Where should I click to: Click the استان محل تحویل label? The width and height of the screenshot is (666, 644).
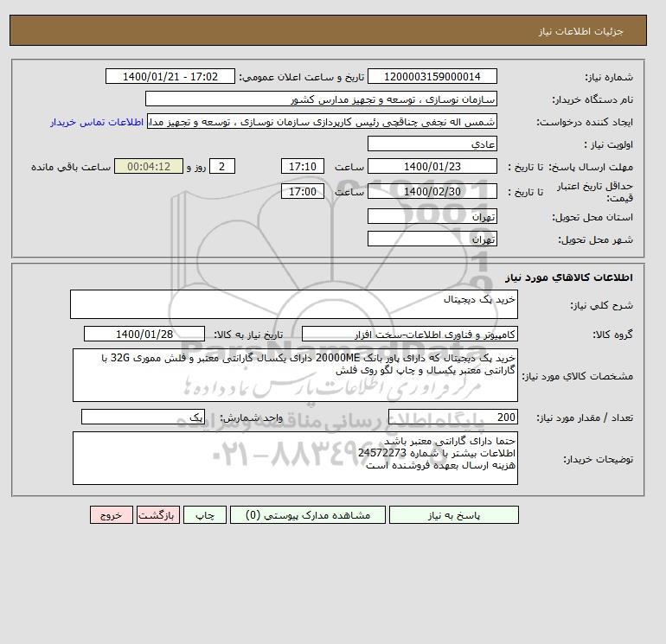pyautogui.click(x=592, y=217)
